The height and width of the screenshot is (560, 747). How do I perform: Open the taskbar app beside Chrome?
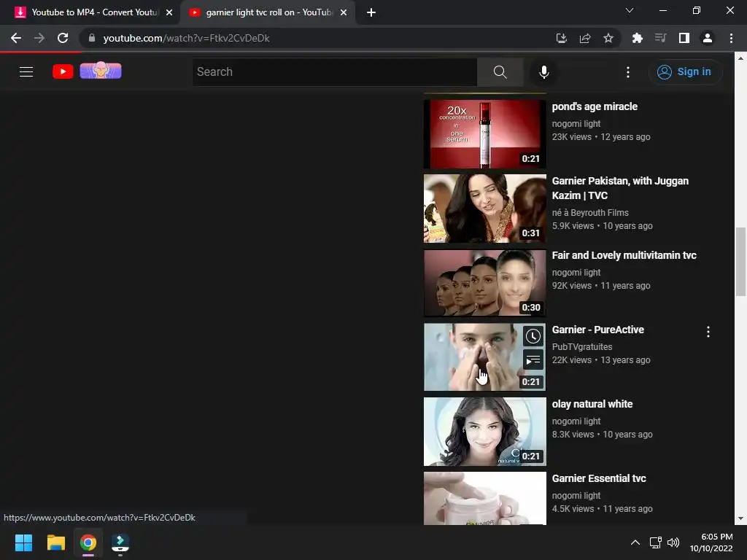120,542
